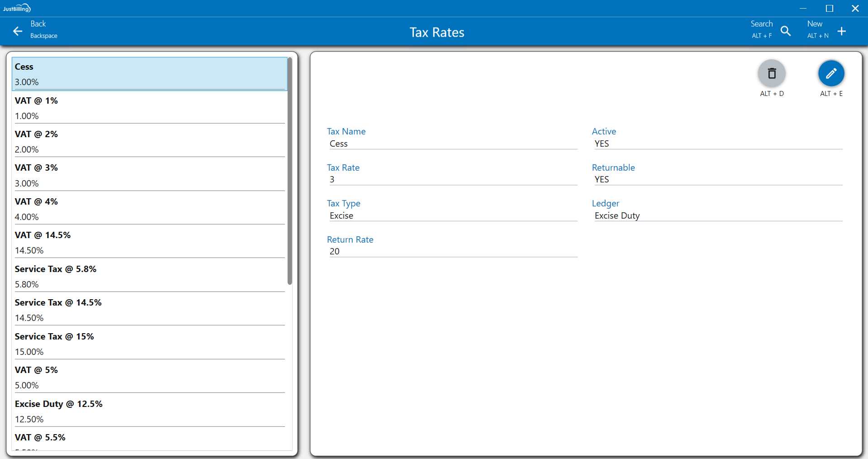Delete the Cess tax using trash icon
The width and height of the screenshot is (868, 459).
(x=772, y=73)
